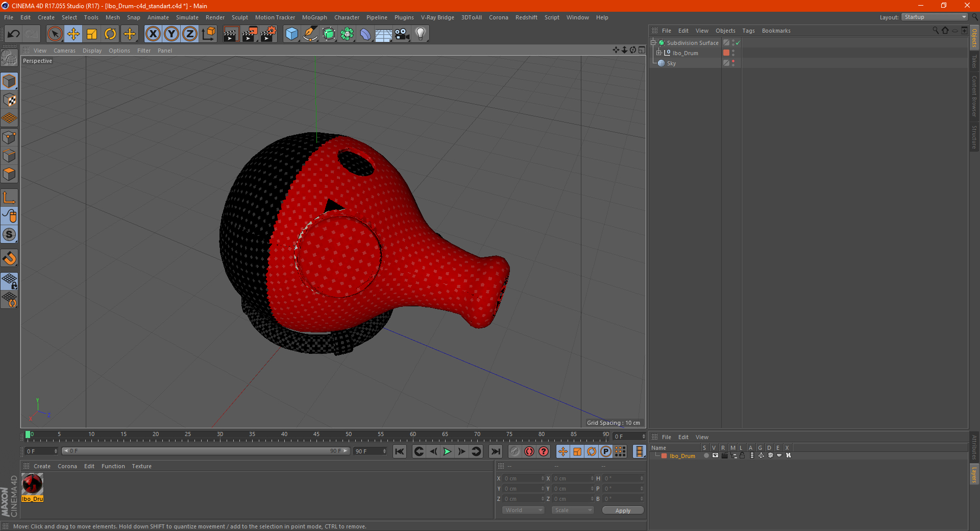980x531 pixels.
Task: Toggle Sky visibility dots
Action: [x=733, y=63]
